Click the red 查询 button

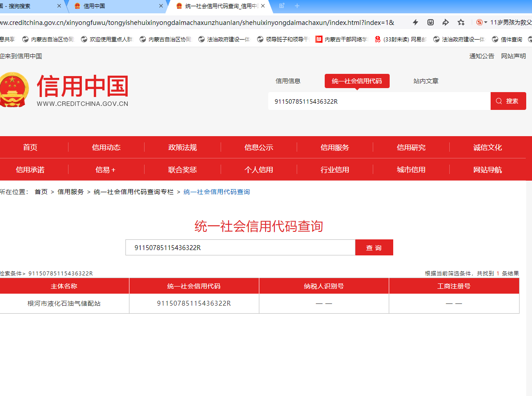374,247
